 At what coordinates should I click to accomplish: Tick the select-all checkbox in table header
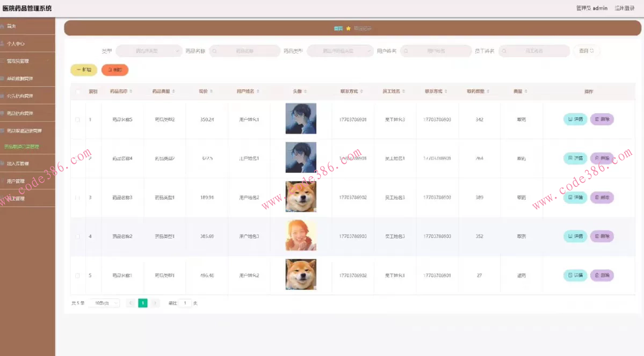point(78,92)
